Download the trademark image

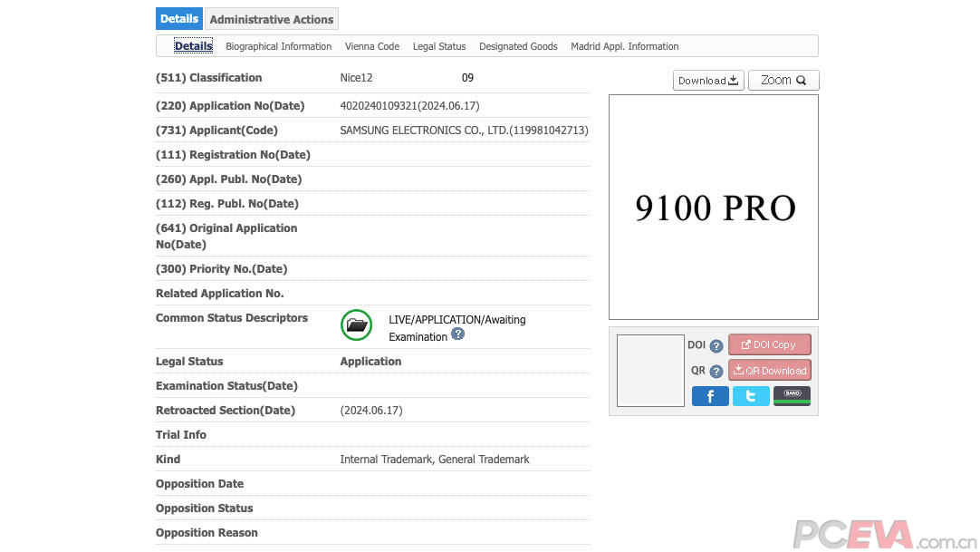tap(708, 81)
